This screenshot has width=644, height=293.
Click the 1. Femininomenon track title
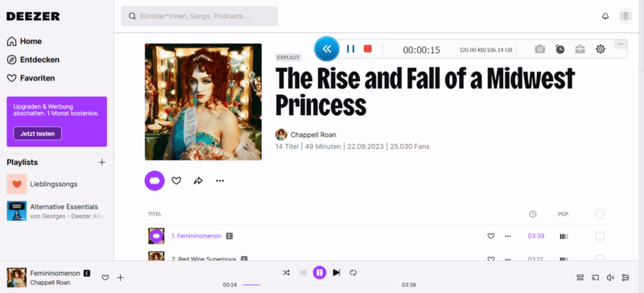click(196, 236)
